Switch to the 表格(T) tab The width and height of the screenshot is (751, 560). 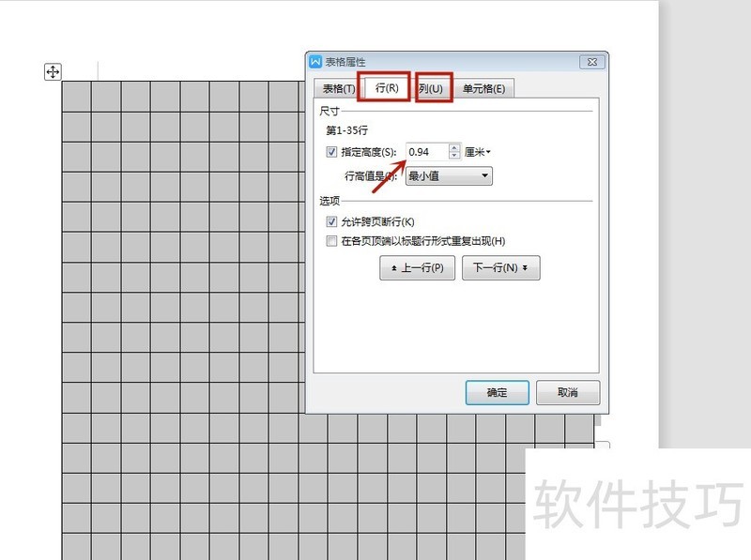(339, 88)
